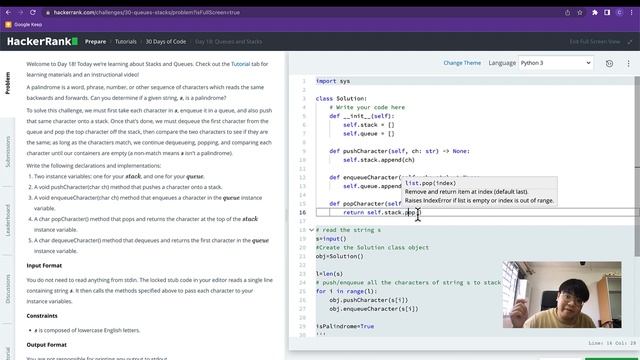Click 'class Solution:' code line
The height and width of the screenshot is (360, 640).
[341, 98]
